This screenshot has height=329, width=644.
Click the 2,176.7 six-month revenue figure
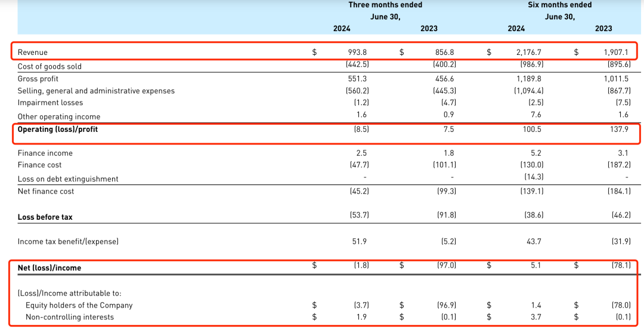click(x=530, y=53)
